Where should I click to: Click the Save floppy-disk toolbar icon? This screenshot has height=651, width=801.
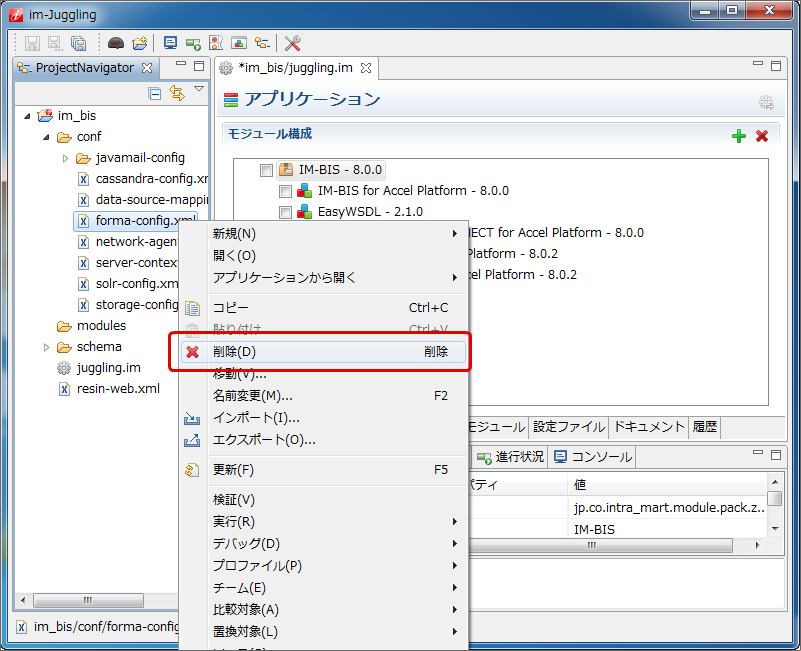[x=32, y=43]
